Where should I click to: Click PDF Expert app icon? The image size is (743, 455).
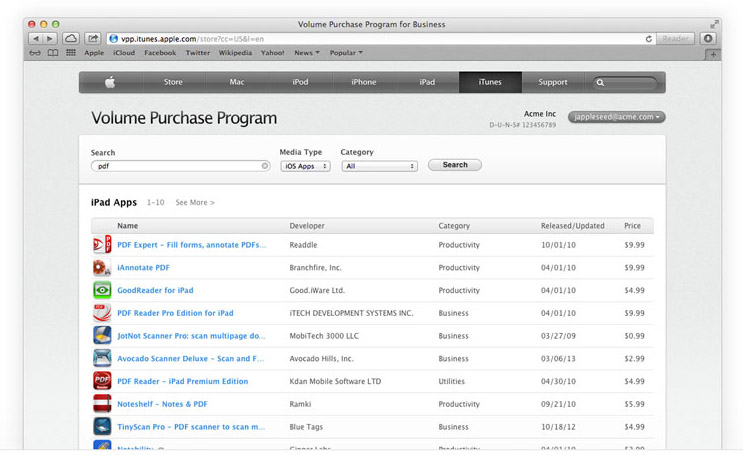click(x=102, y=245)
